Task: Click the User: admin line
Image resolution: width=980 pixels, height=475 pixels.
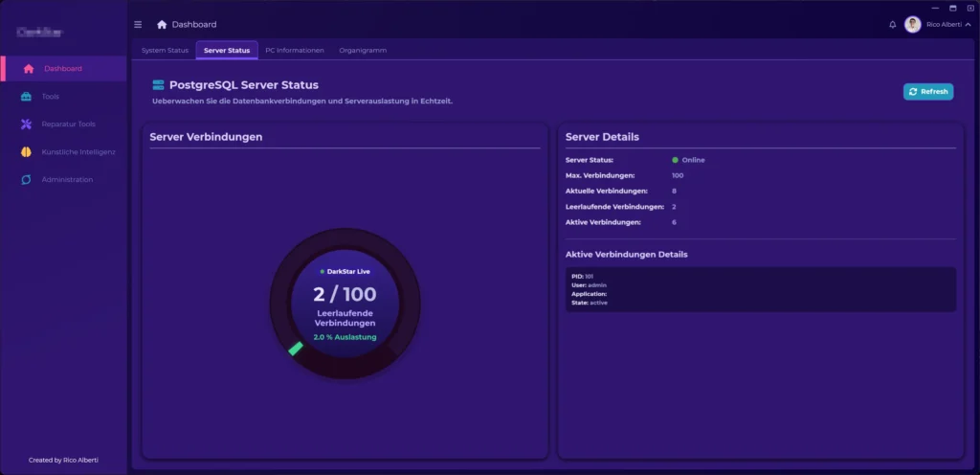Action: 589,285
